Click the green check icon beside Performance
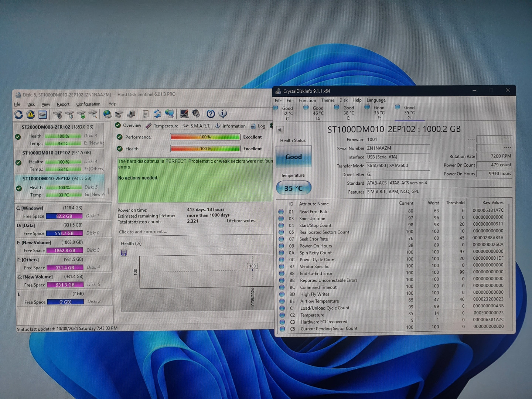Image resolution: width=532 pixels, height=399 pixels. tap(119, 137)
